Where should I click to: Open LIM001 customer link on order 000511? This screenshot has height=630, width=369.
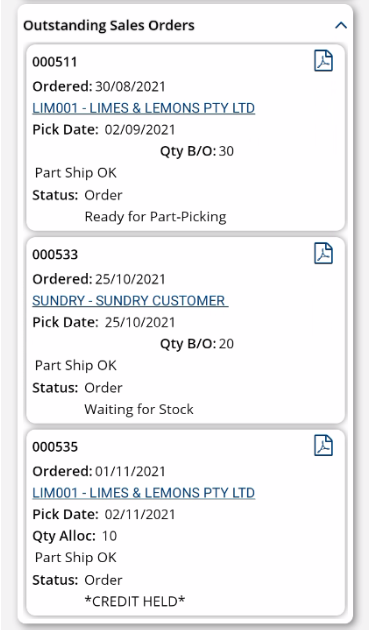point(144,108)
